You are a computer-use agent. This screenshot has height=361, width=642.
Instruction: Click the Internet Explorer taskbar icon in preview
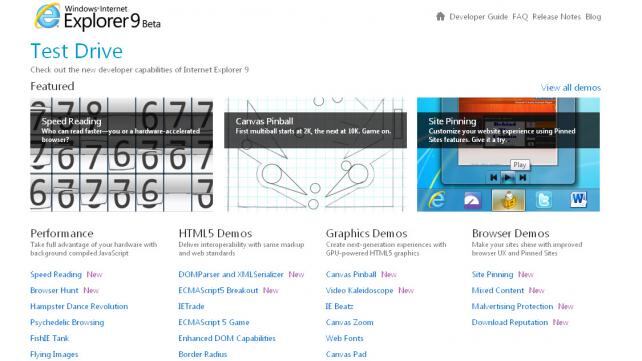point(436,200)
